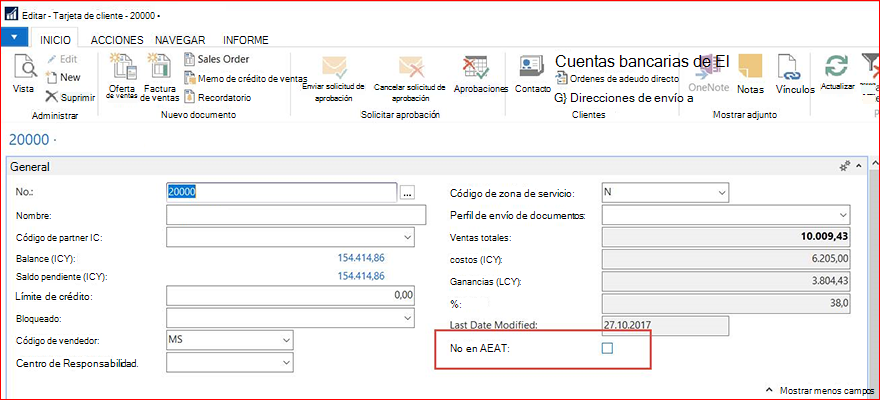The image size is (880, 400).
Task: Click Ventas totales value 10.009,43
Action: pyautogui.click(x=726, y=237)
